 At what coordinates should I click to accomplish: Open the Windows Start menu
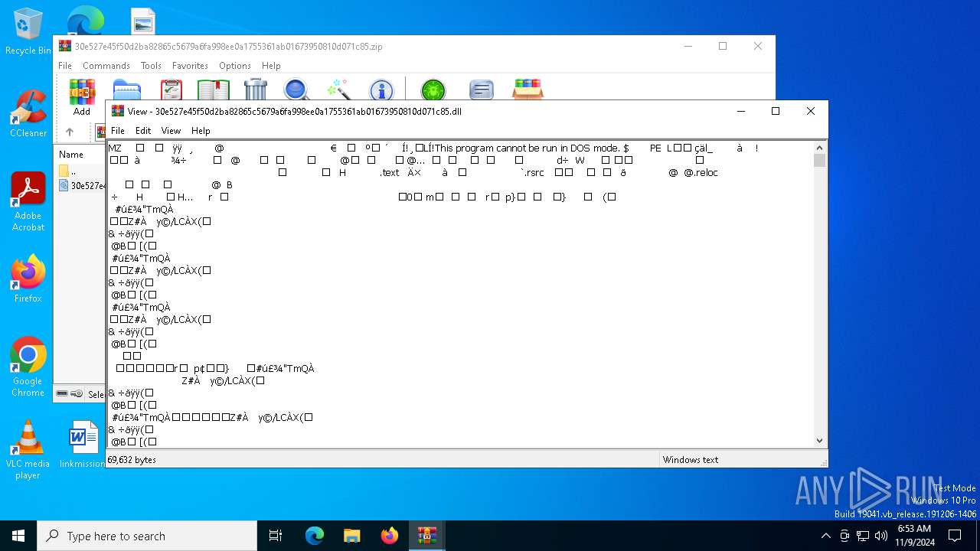pos(18,536)
